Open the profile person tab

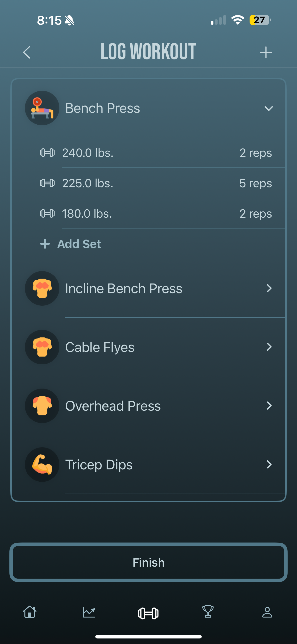pyautogui.click(x=267, y=612)
